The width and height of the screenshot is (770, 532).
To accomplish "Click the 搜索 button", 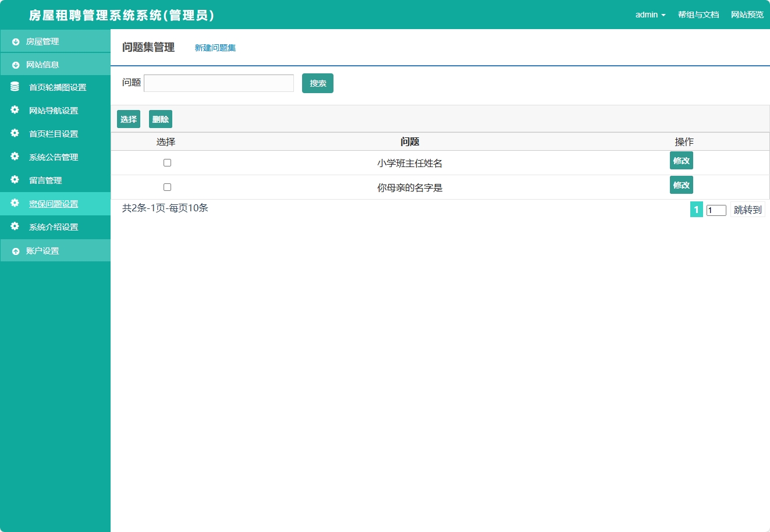I will 317,83.
